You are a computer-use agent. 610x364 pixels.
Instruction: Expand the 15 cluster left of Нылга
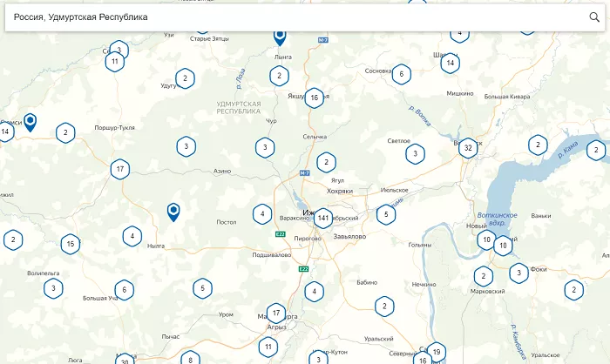pos(71,244)
